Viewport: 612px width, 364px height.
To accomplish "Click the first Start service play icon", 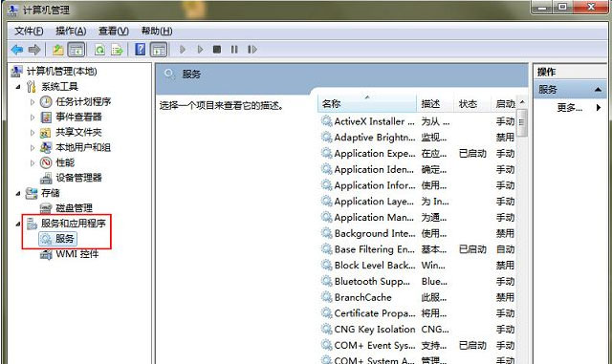I will 183,50.
